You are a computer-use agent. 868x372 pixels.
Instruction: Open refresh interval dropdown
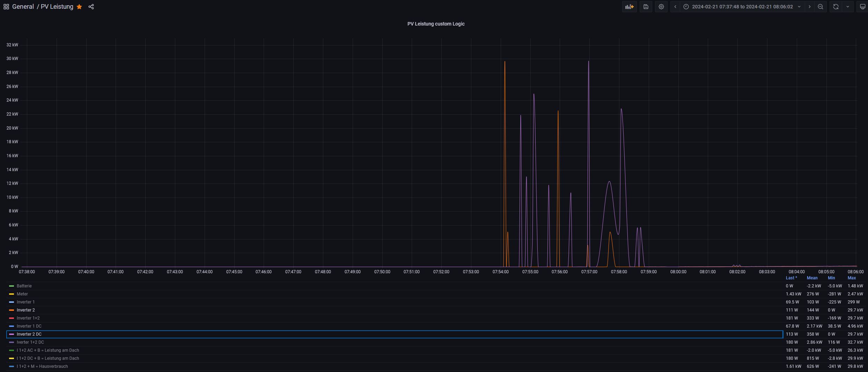848,7
